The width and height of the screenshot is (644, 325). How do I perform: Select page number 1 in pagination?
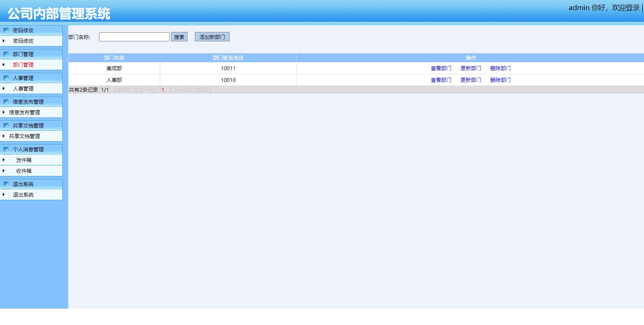click(x=163, y=90)
